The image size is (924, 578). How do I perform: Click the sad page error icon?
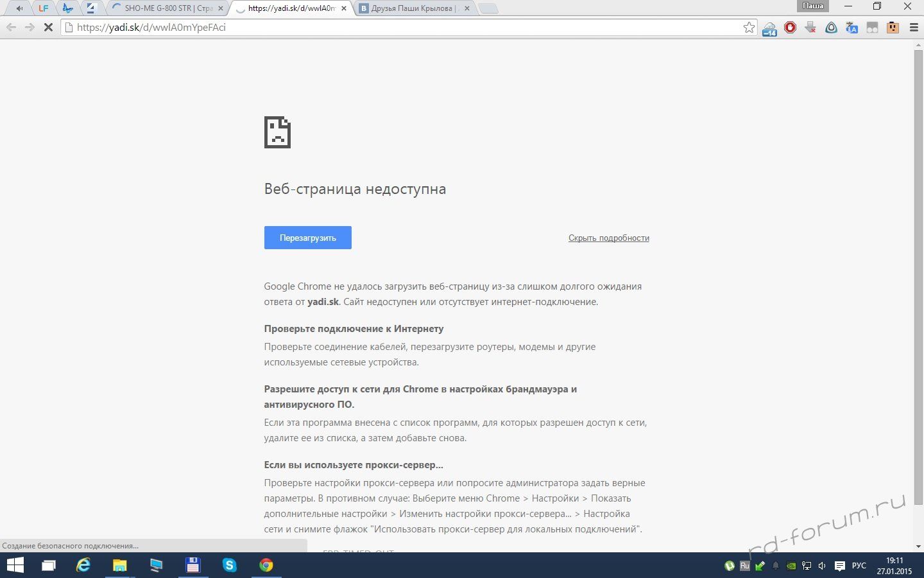[277, 132]
